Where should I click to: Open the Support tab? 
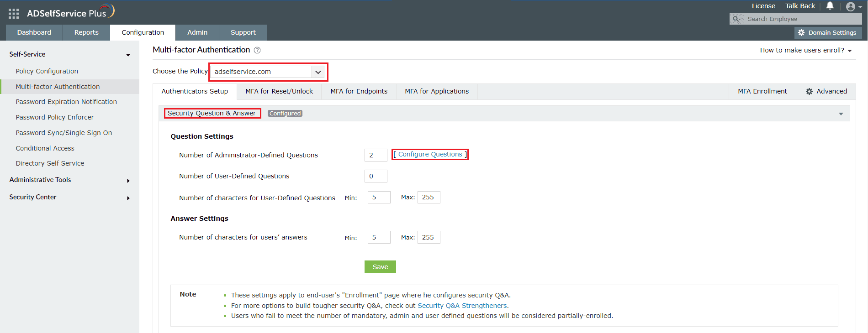click(x=243, y=32)
